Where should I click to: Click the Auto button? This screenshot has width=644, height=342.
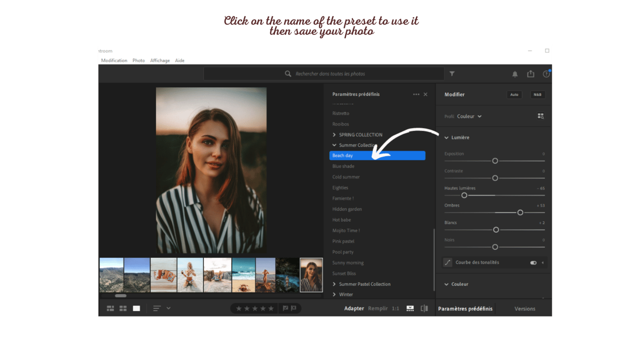(x=514, y=94)
